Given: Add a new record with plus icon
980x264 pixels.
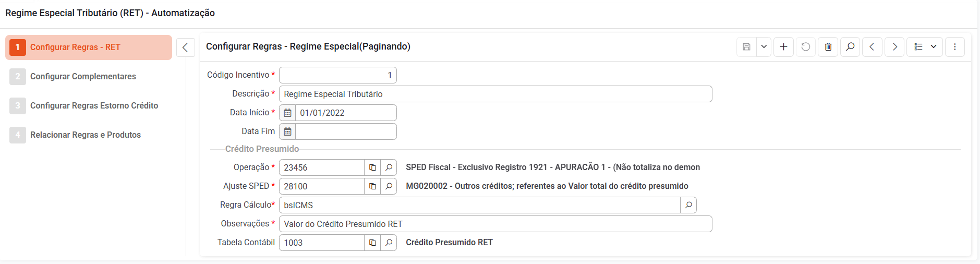Looking at the screenshot, I should pos(783,47).
